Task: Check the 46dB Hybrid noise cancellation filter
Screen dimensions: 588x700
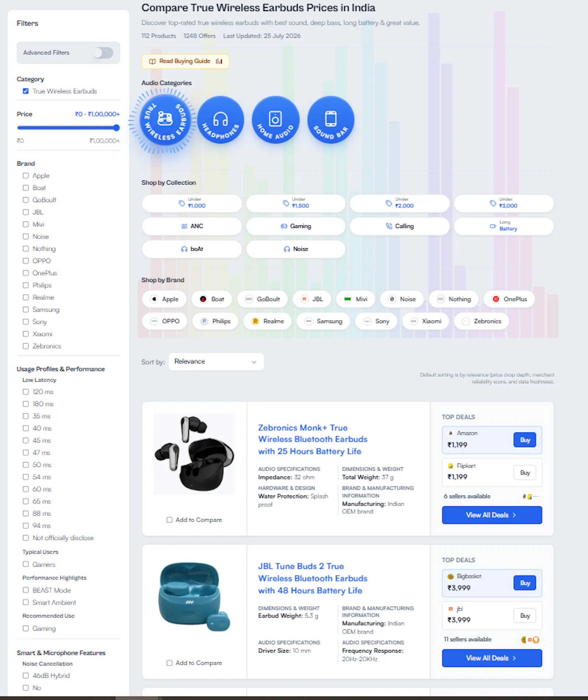Action: [26, 675]
